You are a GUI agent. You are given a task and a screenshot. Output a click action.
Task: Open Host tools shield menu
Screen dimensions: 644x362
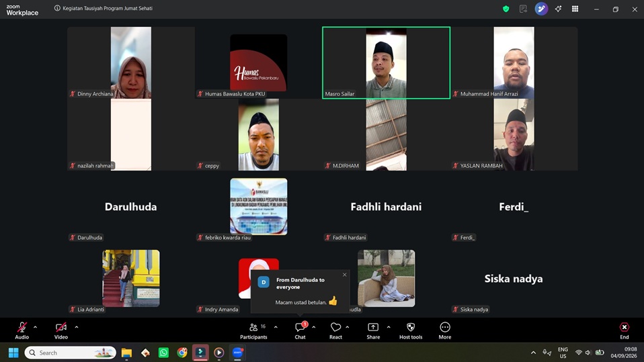[x=411, y=330]
